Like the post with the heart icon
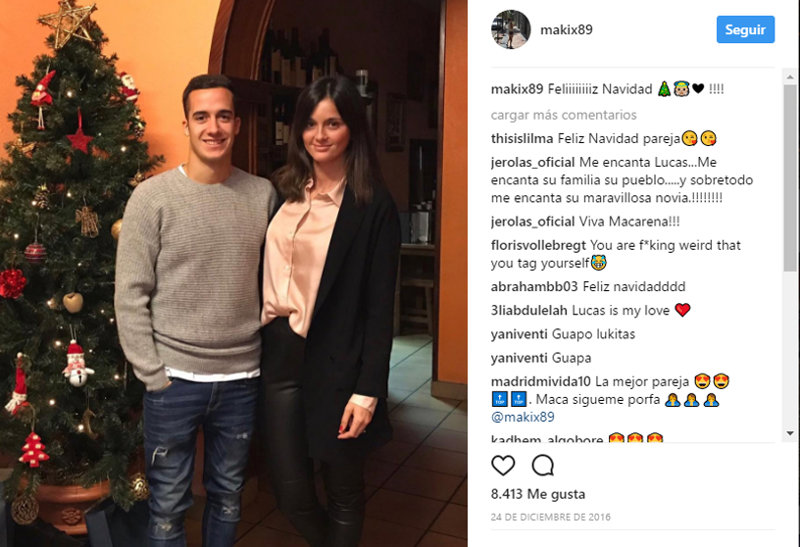Screen dimensions: 800x547 (x=503, y=465)
